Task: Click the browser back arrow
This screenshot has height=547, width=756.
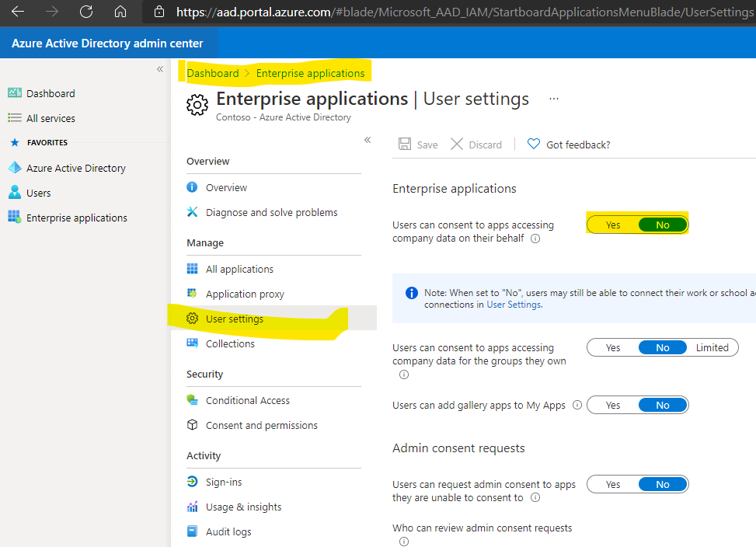Action: tap(18, 12)
